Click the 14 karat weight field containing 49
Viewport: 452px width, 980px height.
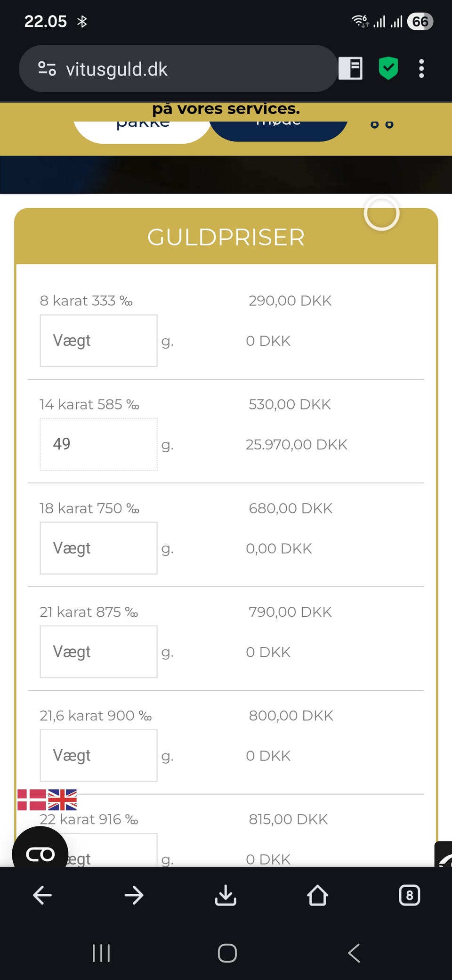(98, 444)
